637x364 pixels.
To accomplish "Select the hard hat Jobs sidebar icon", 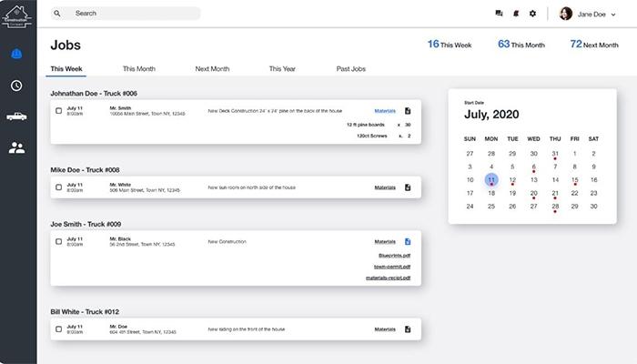I will pyautogui.click(x=16, y=53).
